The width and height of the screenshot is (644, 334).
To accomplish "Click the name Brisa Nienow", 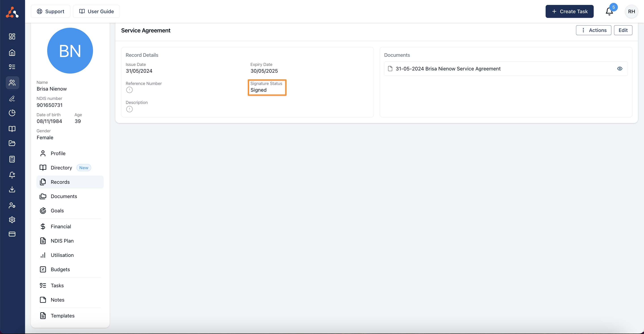I will pyautogui.click(x=51, y=89).
